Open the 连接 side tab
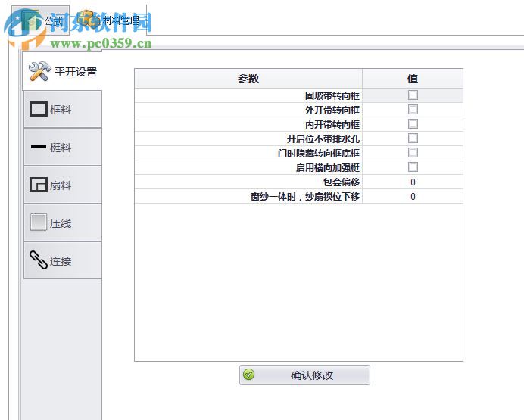Viewport: 524px width, 420px height. click(63, 260)
